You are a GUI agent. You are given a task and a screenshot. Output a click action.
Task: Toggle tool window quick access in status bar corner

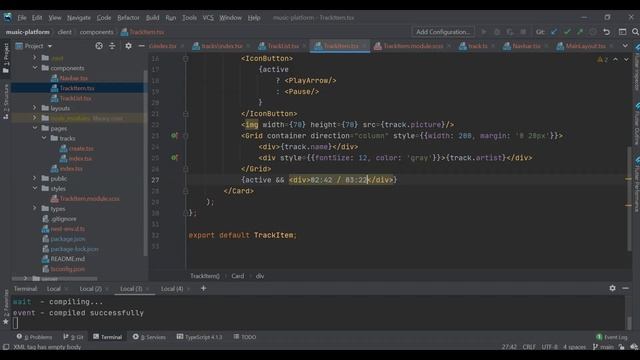pos(6,347)
